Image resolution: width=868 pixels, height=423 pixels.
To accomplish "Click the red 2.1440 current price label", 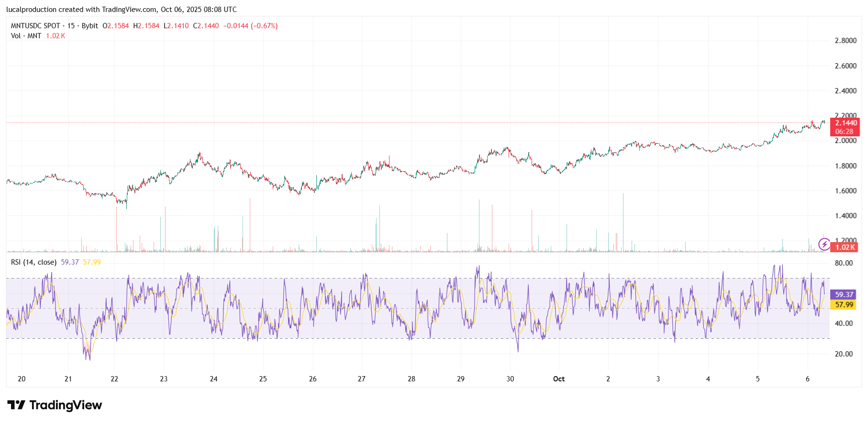I will (x=846, y=123).
